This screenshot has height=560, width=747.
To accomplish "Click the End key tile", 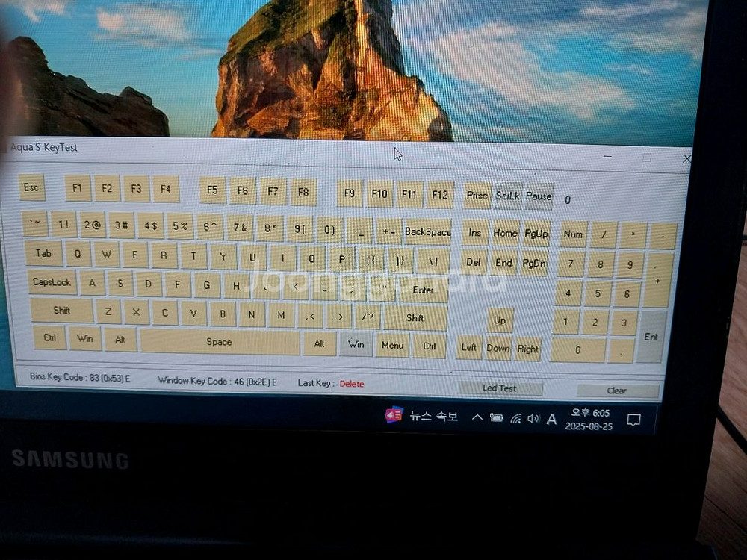I will [x=503, y=262].
